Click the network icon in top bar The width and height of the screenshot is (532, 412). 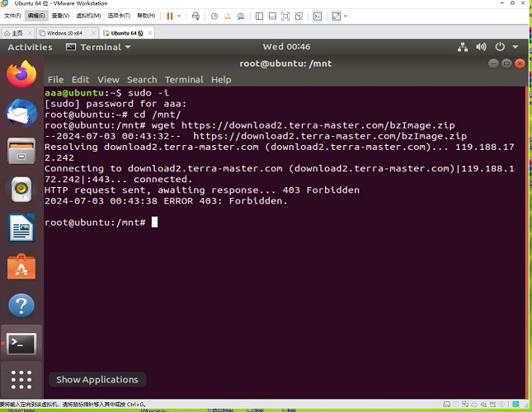(x=463, y=47)
